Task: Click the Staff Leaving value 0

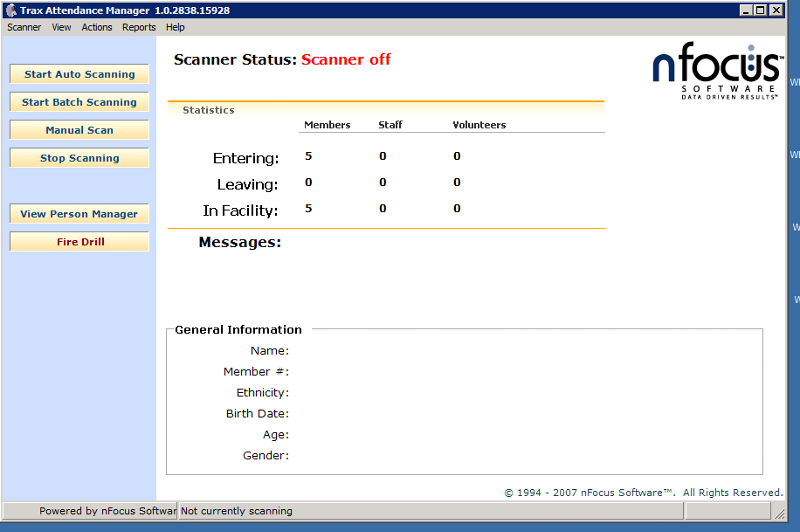Action: tap(383, 182)
